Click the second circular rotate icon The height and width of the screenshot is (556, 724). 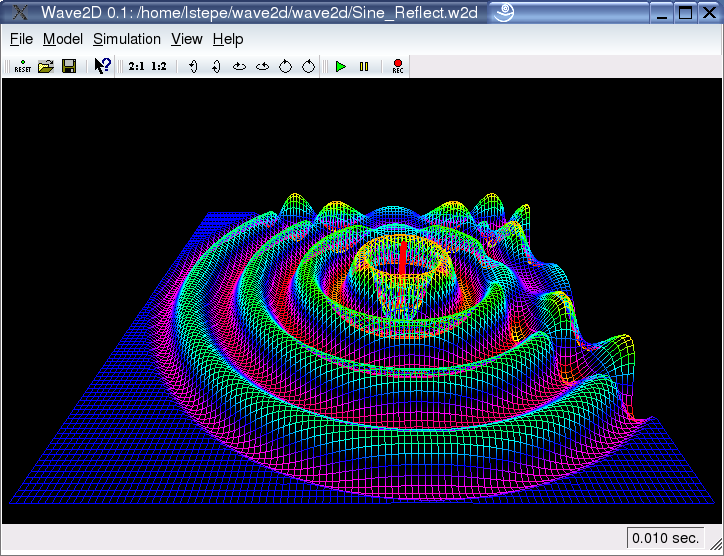[x=309, y=66]
